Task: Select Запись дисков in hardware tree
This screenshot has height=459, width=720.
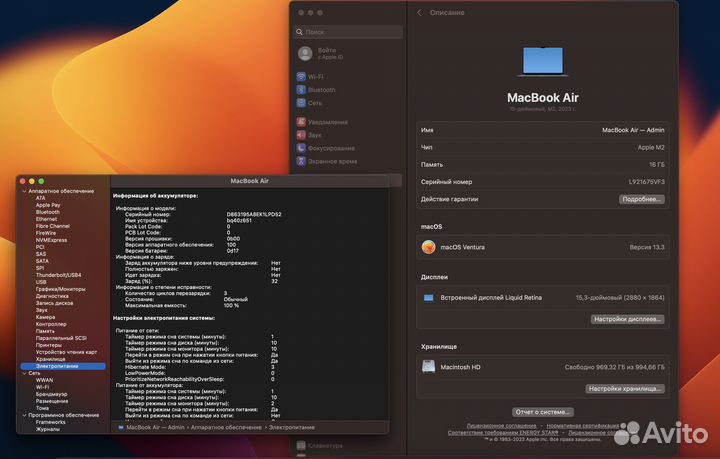Action: click(54, 303)
